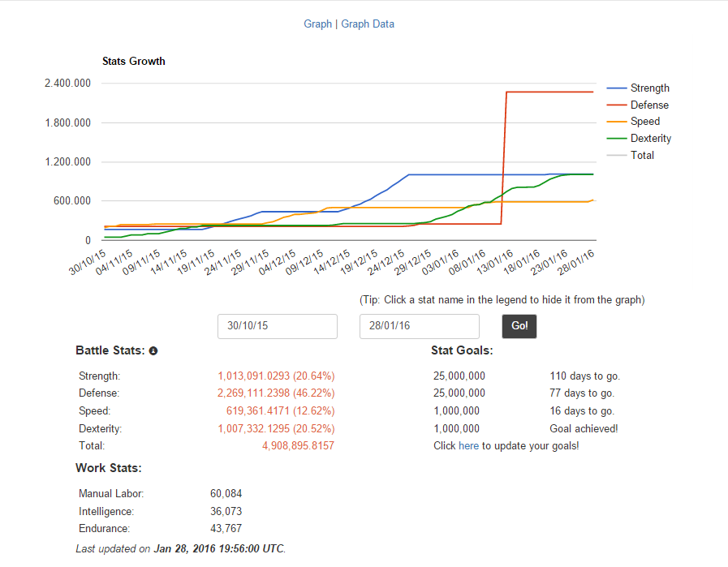The width and height of the screenshot is (728, 567).
Task: Click the blue Strength legend color line
Action: 617,88
